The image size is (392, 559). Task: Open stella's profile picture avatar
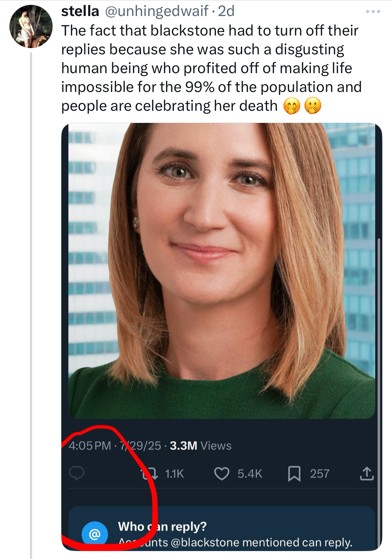(x=31, y=26)
